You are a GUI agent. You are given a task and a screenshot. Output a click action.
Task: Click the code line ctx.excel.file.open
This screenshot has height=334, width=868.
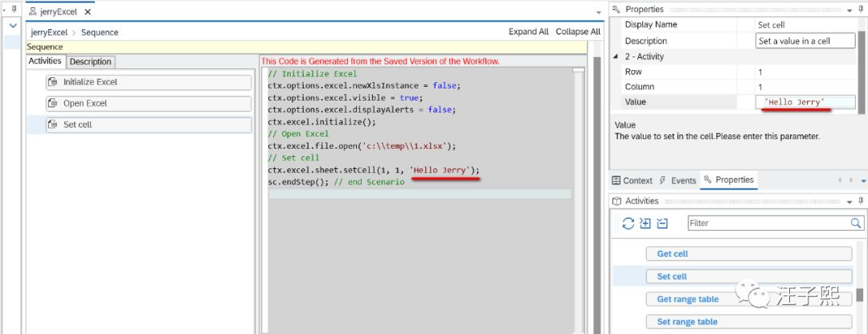pyautogui.click(x=362, y=146)
